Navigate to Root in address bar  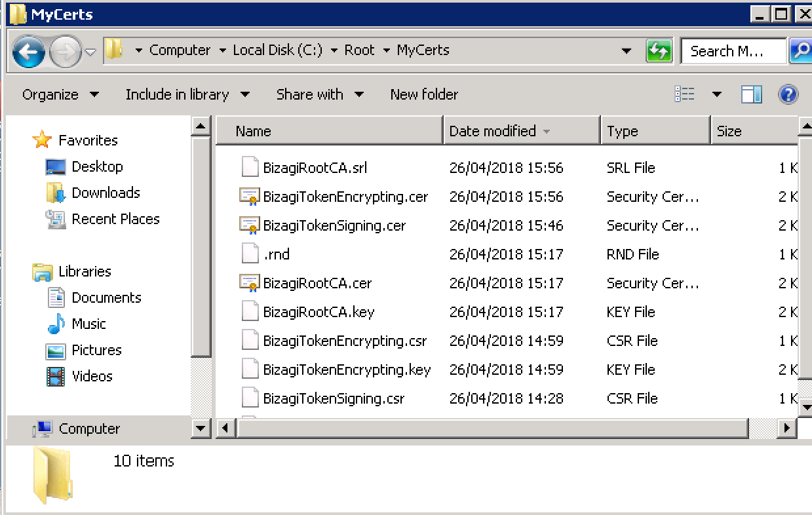coord(360,50)
